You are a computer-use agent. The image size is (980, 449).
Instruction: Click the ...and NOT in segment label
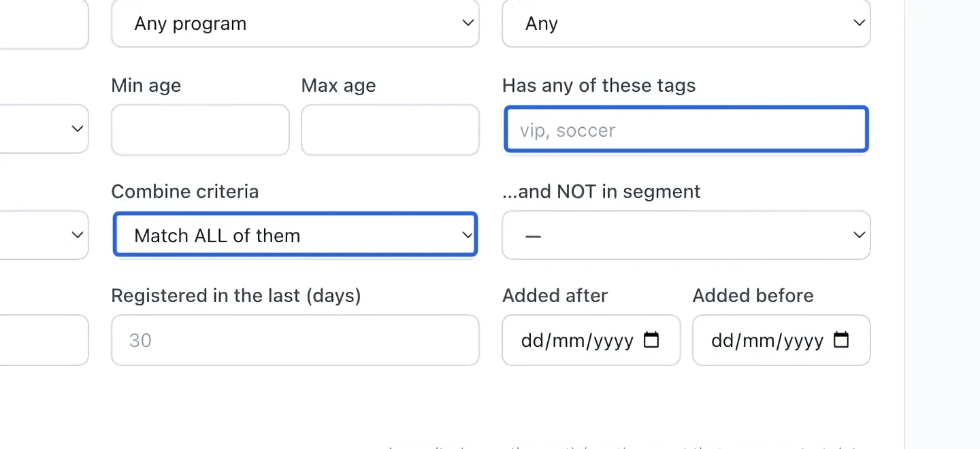point(602,192)
